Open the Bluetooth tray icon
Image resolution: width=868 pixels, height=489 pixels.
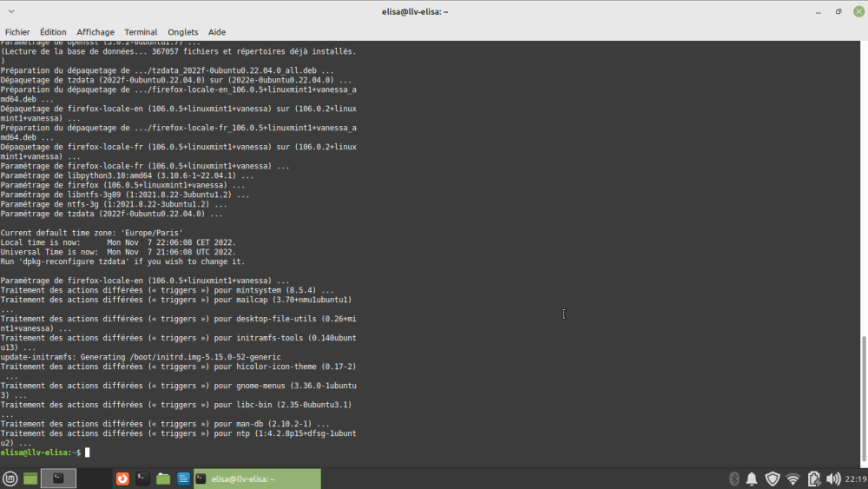[734, 479]
